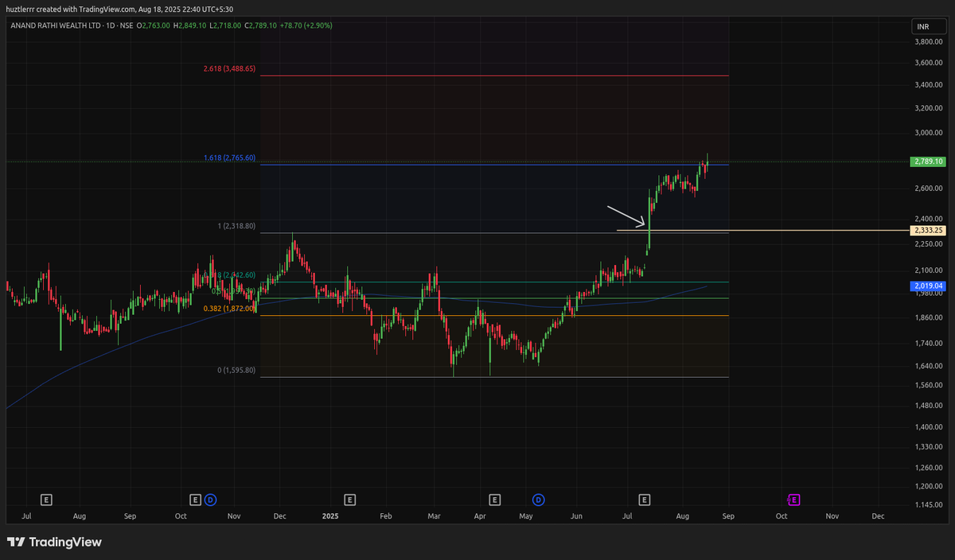Select the yellow 2,333.25 horizontal line price label
Image resolution: width=955 pixels, height=560 pixels.
click(927, 230)
